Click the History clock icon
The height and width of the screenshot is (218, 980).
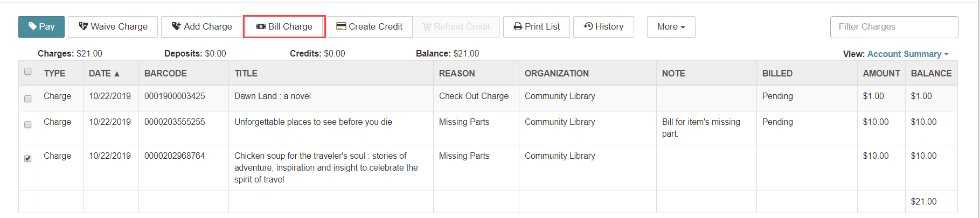pyautogui.click(x=588, y=26)
